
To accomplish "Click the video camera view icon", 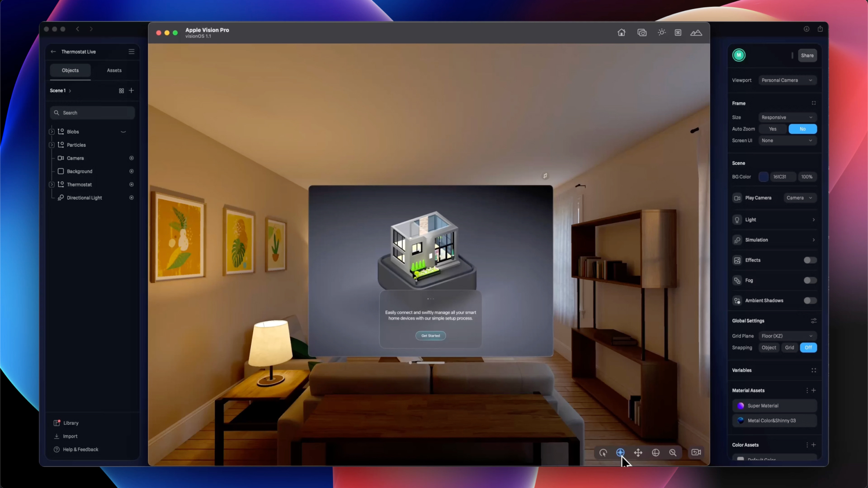I will pyautogui.click(x=696, y=452).
